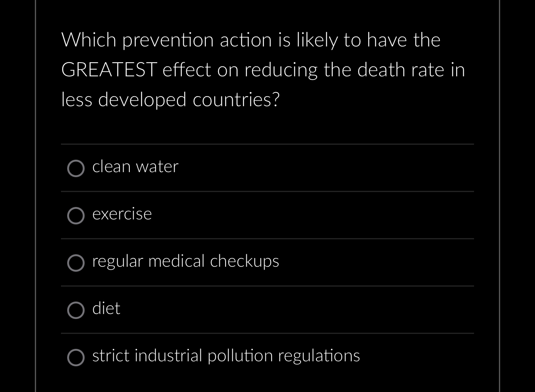Select the 'diet' radio button
535x392 pixels.
click(x=76, y=310)
